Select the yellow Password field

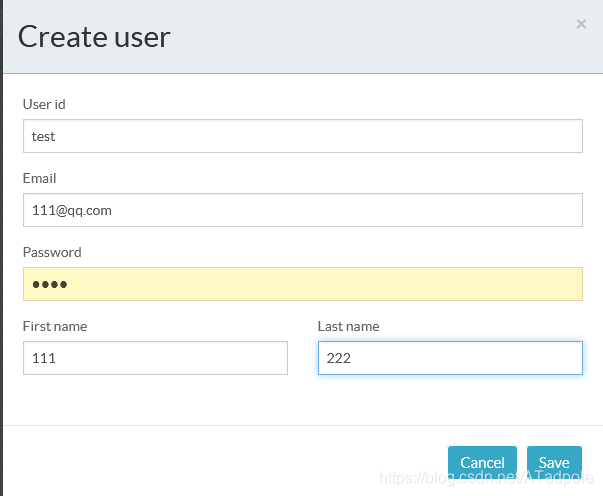(x=303, y=284)
